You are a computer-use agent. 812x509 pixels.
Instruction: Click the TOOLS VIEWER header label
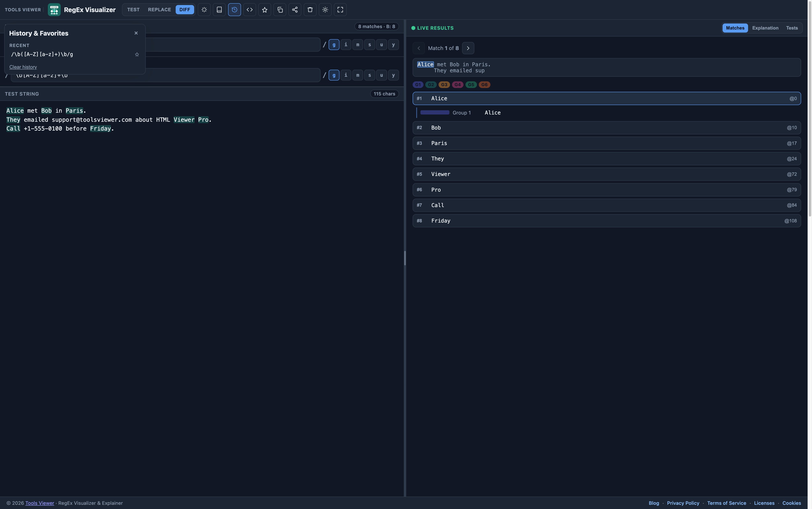(23, 9)
